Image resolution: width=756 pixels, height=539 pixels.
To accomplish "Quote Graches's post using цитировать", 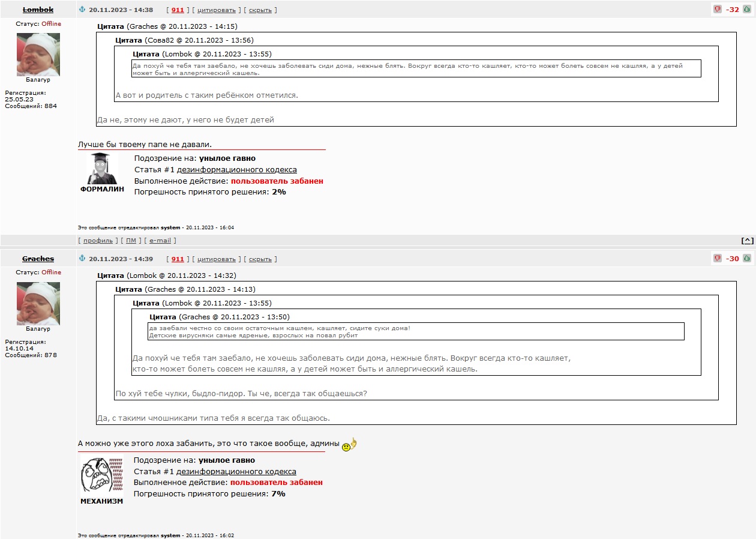I will [217, 259].
